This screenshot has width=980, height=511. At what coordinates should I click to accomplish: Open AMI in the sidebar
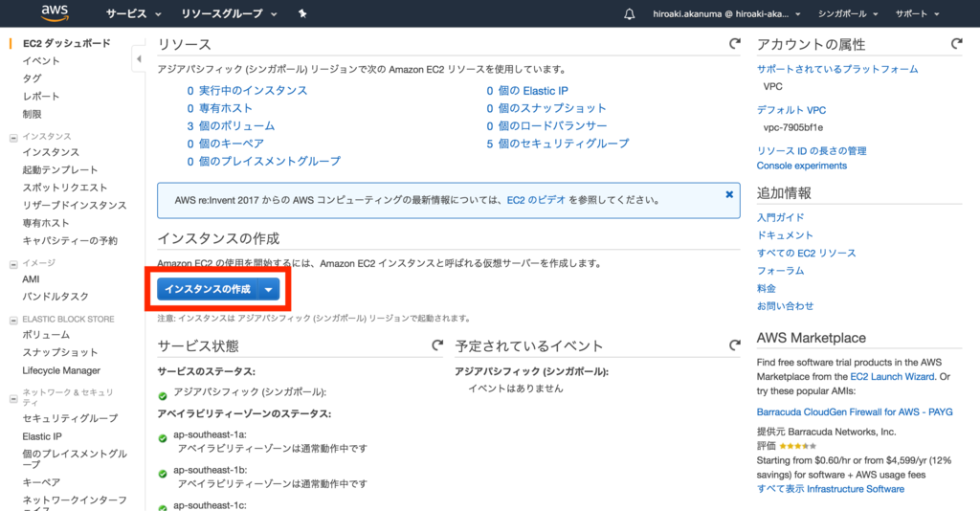coord(31,279)
